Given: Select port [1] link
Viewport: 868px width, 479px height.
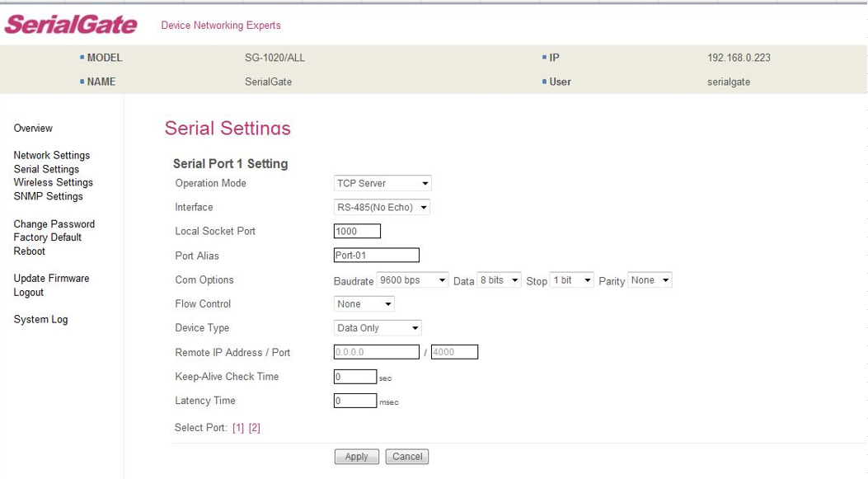Looking at the screenshot, I should click(x=238, y=428).
